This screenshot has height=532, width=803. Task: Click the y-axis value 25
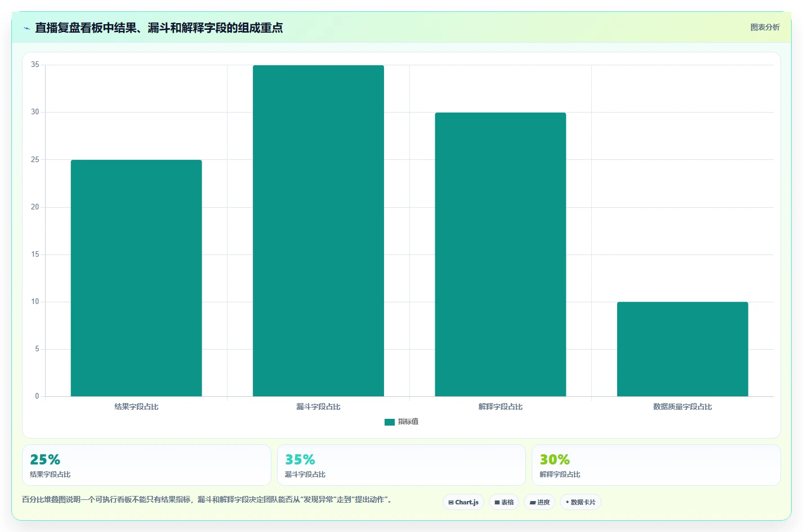35,160
